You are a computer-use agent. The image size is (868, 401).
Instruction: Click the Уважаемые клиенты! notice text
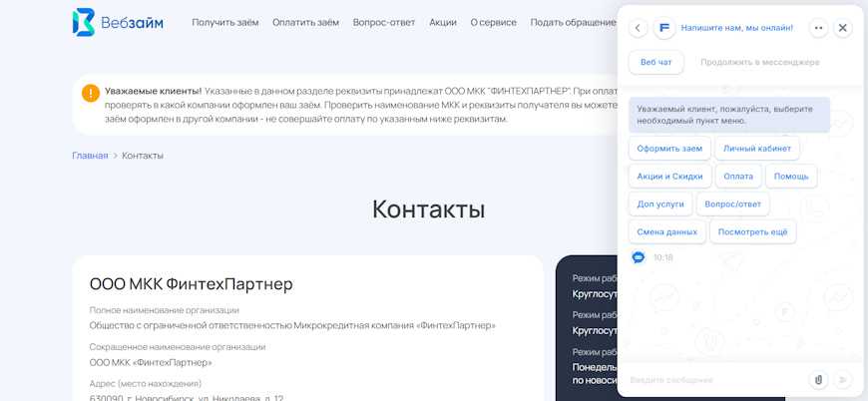[154, 91]
